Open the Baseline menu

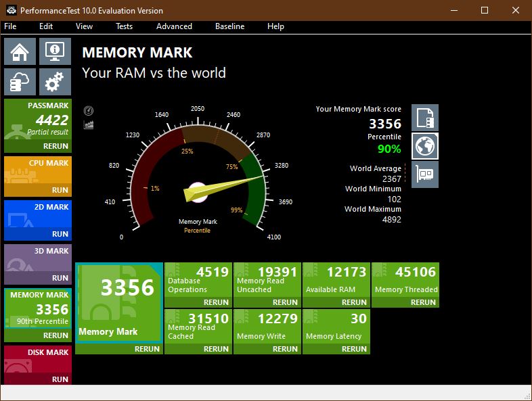click(229, 26)
